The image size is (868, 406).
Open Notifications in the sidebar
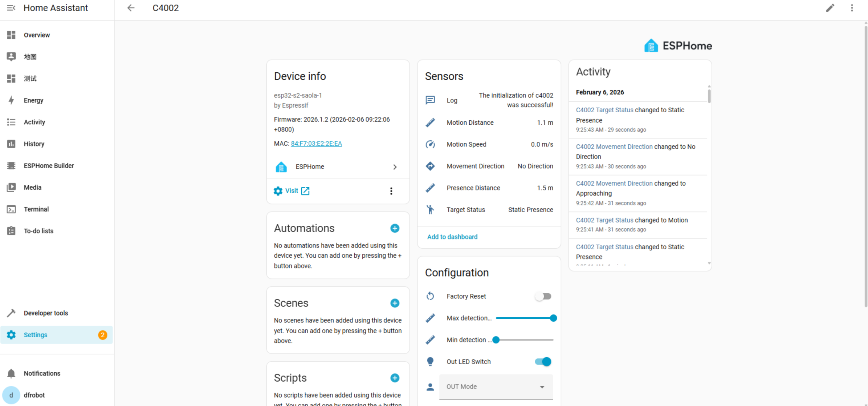(57, 373)
